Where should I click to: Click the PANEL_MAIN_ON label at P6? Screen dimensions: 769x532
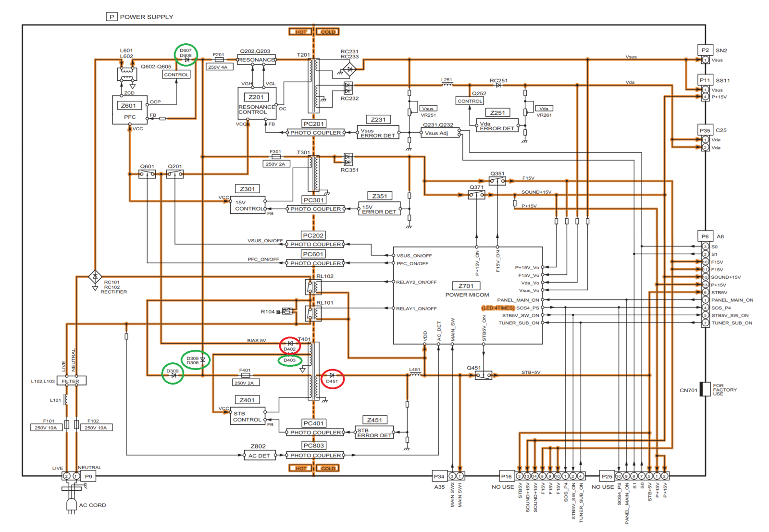732,300
